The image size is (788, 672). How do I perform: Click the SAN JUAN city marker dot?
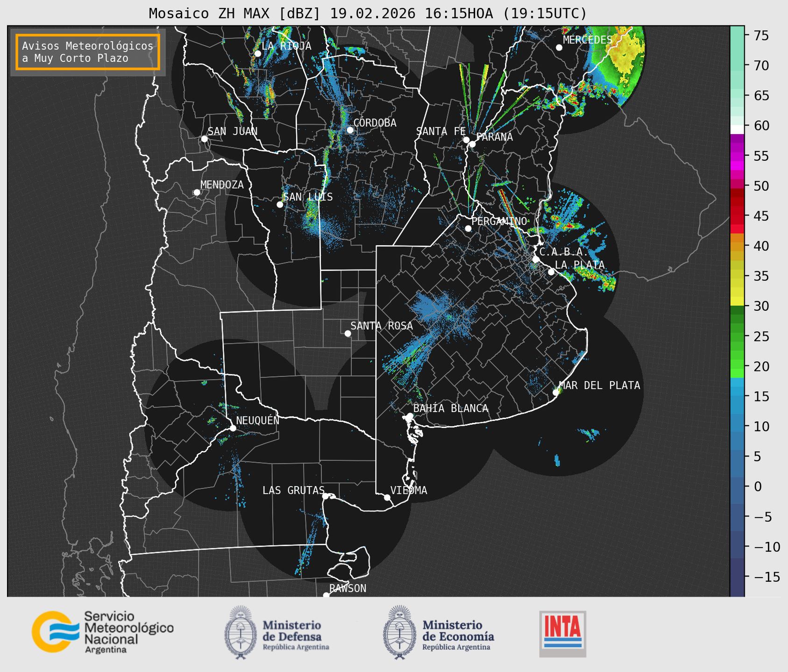point(204,139)
